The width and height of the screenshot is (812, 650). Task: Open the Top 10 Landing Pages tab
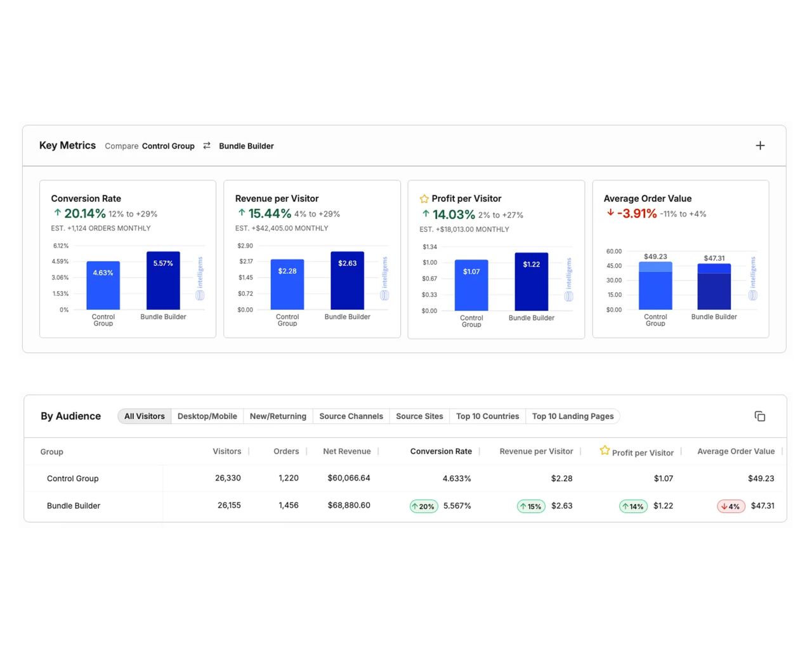click(x=573, y=416)
